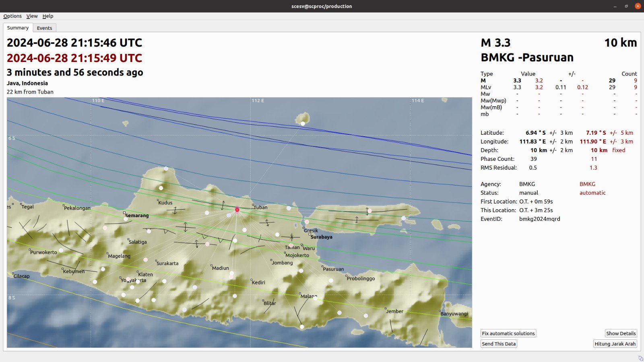Click the M 3.3 magnitude heading

point(495,43)
